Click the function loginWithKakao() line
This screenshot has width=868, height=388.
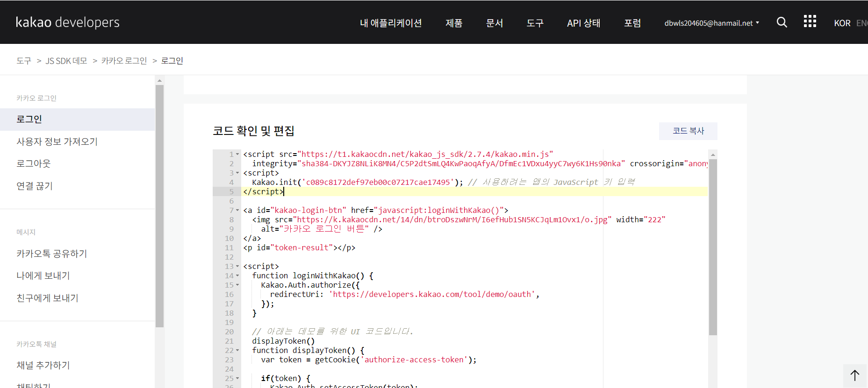[313, 275]
